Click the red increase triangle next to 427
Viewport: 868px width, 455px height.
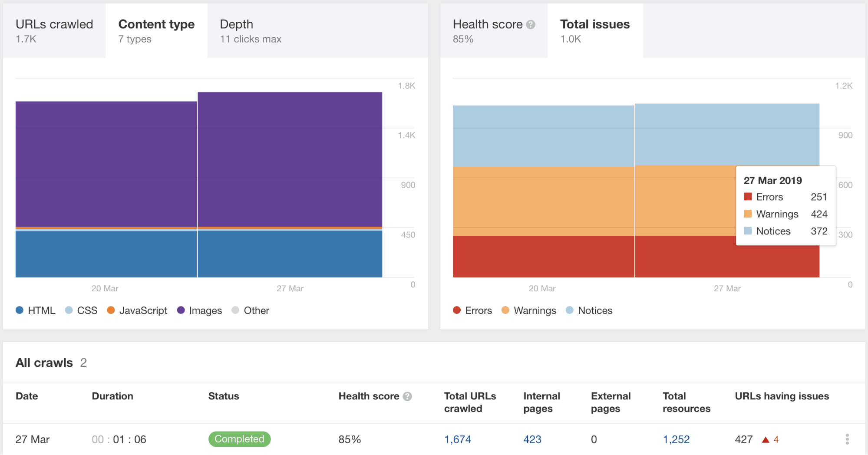(765, 439)
